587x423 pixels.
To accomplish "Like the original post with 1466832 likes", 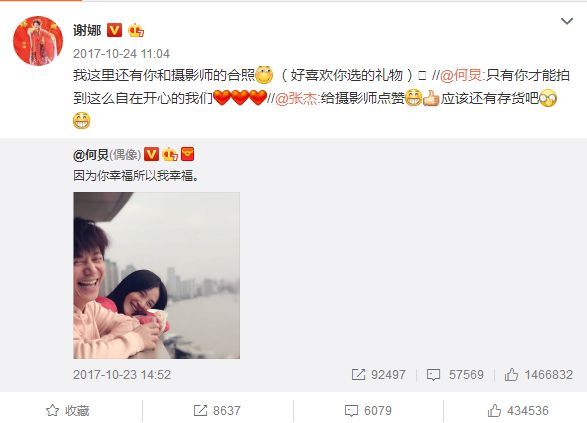I will 538,375.
